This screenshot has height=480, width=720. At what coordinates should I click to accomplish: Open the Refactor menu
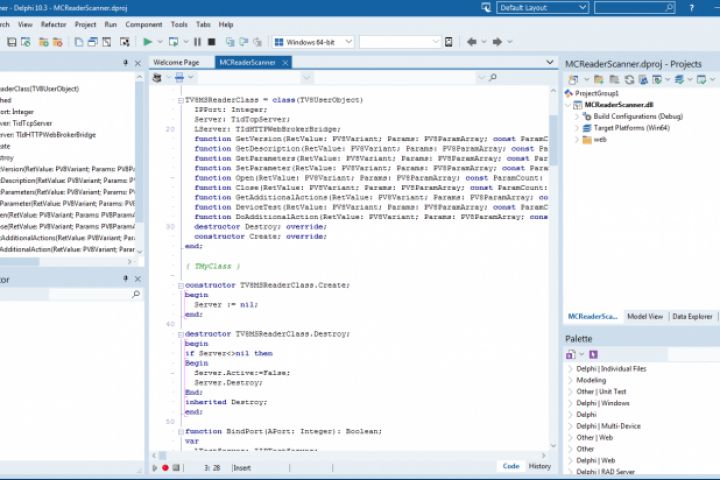tap(54, 24)
